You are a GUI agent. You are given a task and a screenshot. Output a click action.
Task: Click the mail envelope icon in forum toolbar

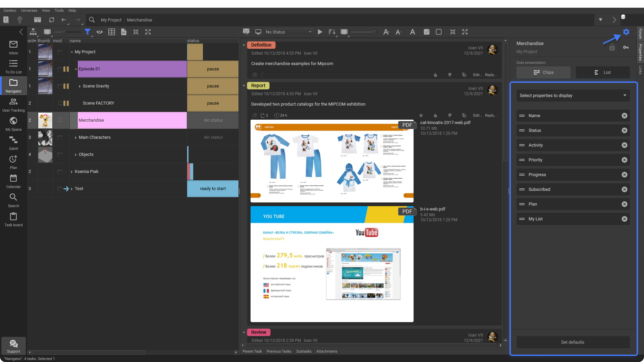tap(246, 32)
